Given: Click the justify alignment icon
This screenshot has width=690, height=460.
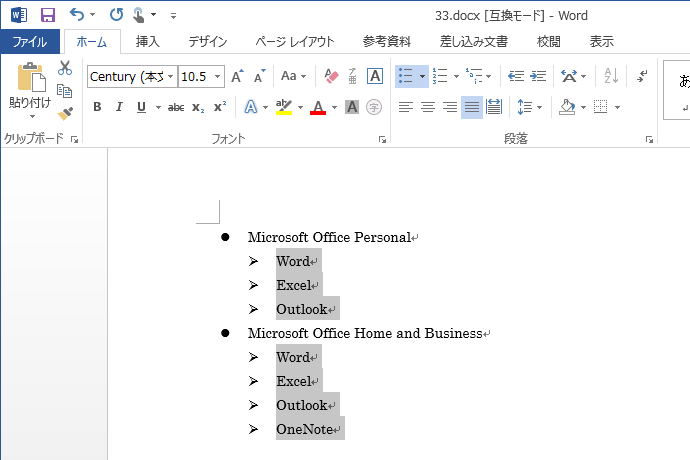Looking at the screenshot, I should 472,107.
